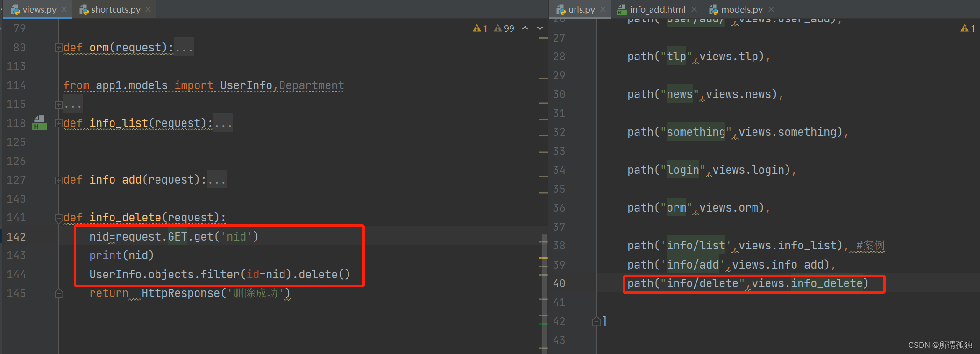Screen dimensions: 980x354
Task: Click the from app1.models import line
Action: click(x=204, y=85)
